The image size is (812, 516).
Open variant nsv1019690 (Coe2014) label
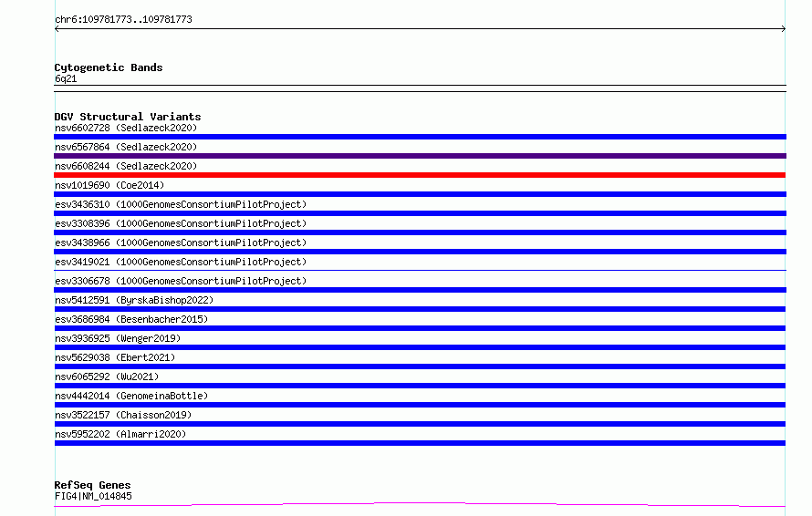109,185
